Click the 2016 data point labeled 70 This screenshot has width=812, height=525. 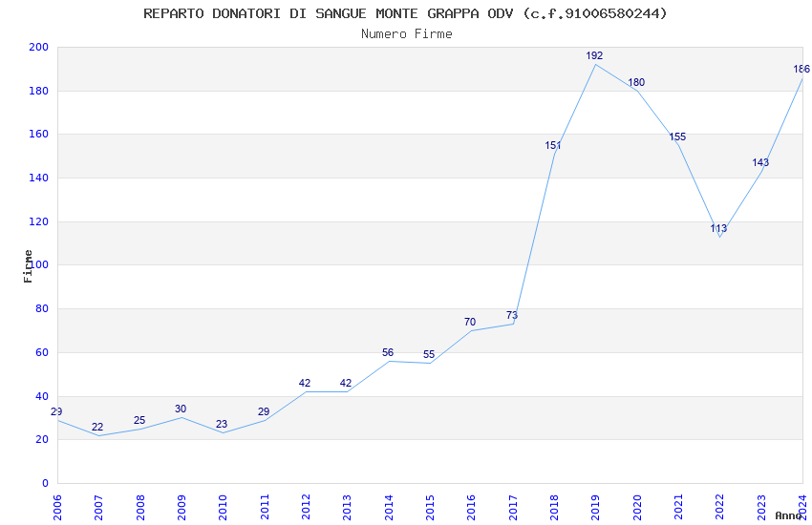tap(470, 322)
